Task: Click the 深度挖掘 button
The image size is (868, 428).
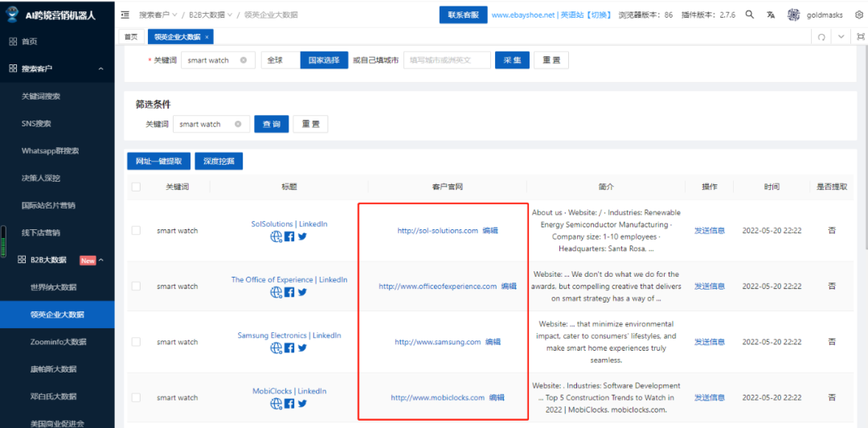Action: (219, 162)
